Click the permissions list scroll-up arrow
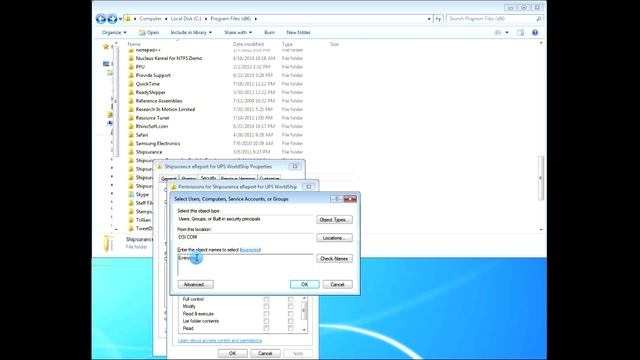Image resolution: width=640 pixels, height=360 pixels. click(304, 299)
